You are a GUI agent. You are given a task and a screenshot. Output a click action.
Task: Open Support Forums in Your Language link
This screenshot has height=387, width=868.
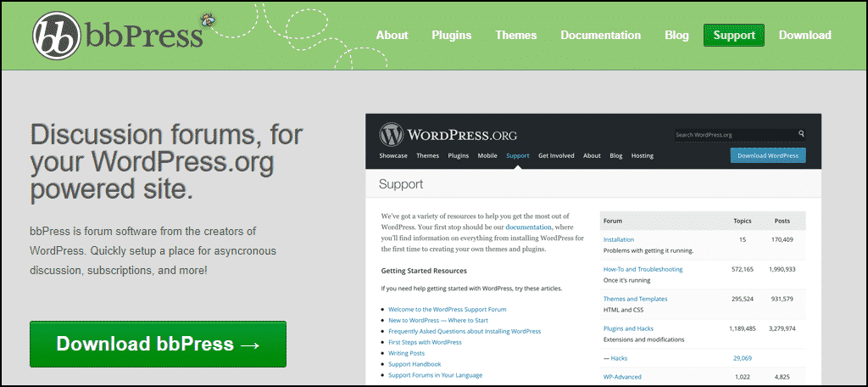(x=435, y=375)
